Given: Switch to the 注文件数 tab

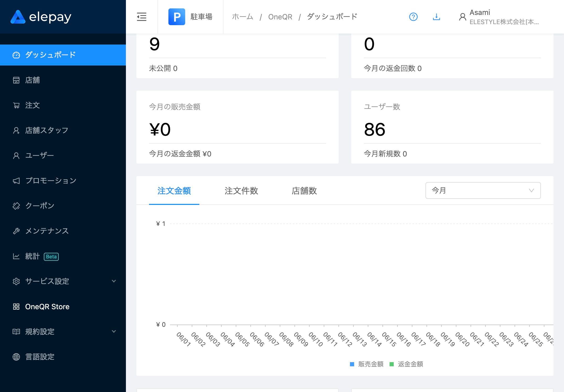Looking at the screenshot, I should click(x=241, y=191).
